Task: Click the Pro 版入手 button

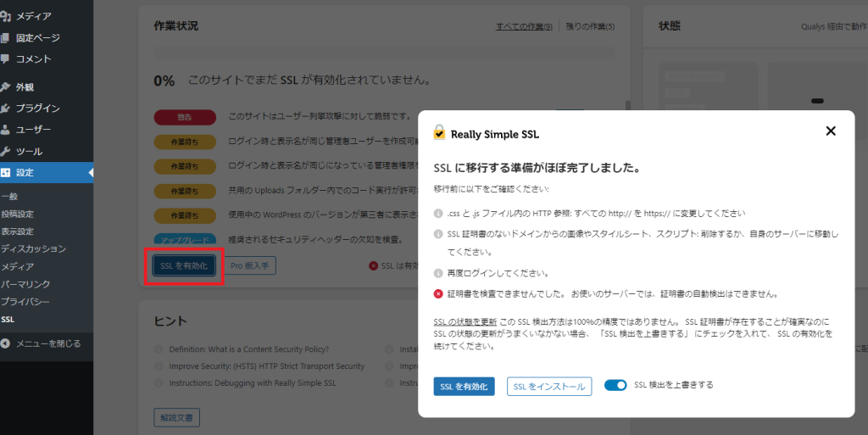Action: [x=249, y=265]
